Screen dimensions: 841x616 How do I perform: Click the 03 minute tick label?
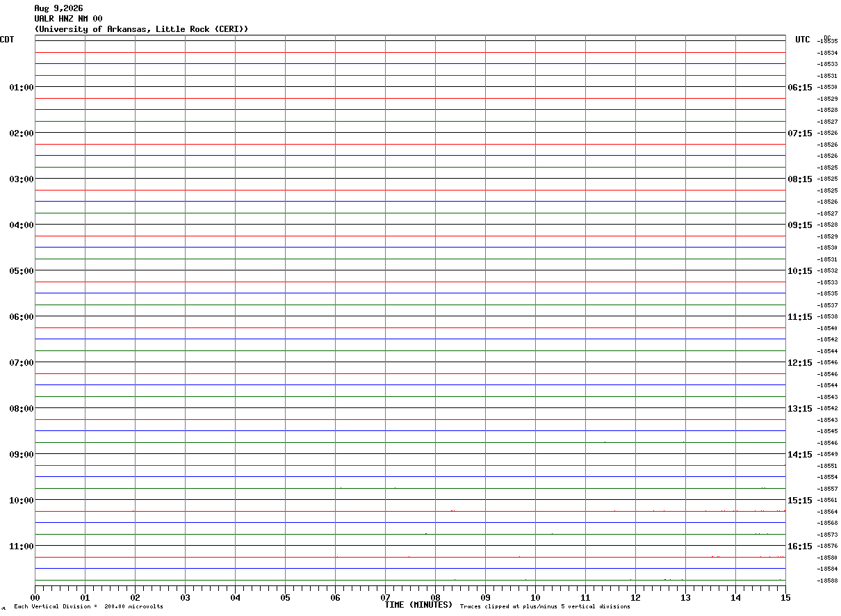click(186, 597)
